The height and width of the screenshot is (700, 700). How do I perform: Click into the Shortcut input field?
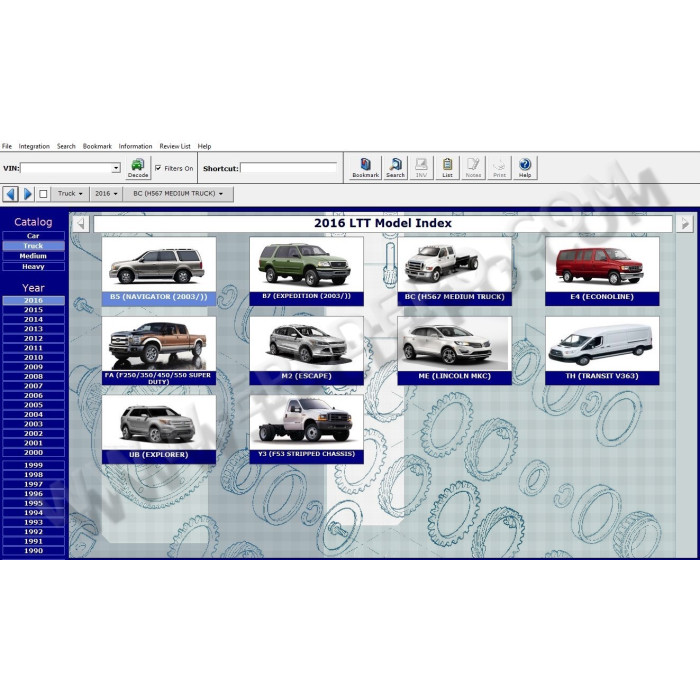[288, 168]
